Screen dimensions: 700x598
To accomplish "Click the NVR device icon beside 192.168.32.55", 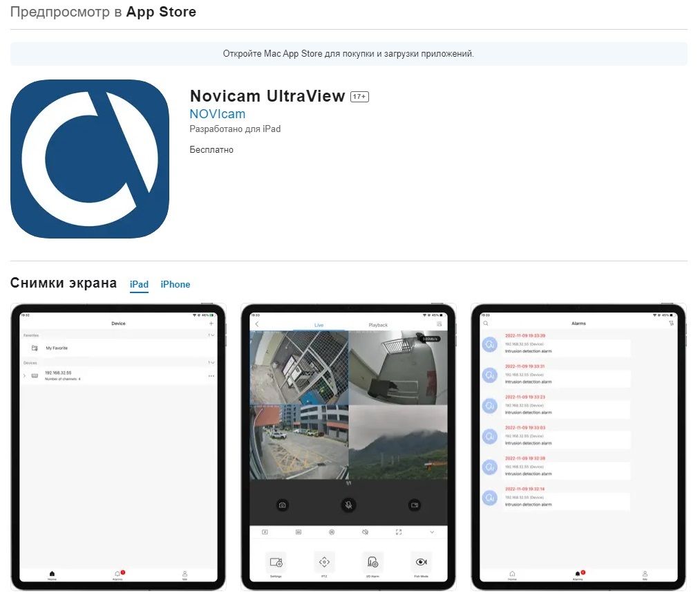I will point(35,375).
